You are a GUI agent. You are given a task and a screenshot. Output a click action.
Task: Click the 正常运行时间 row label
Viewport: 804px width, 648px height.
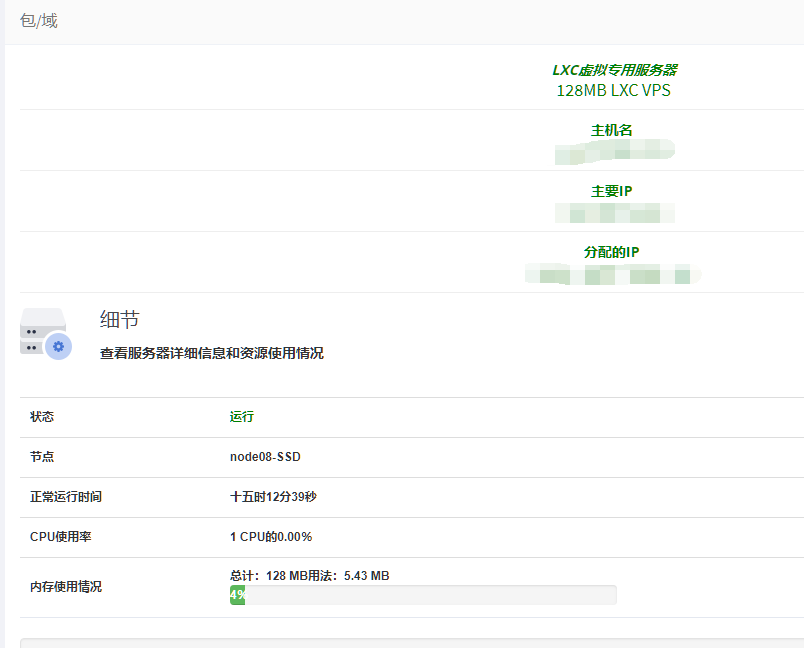coord(66,497)
